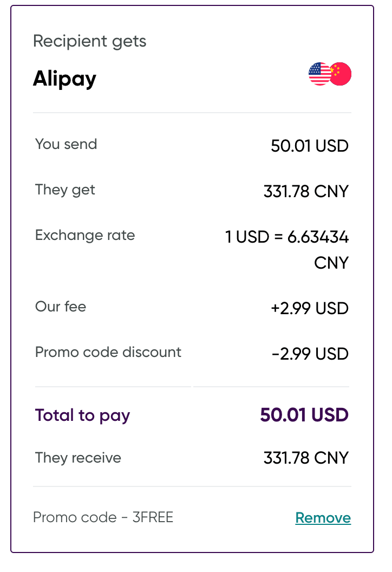Click the "Promo code discount" label

[108, 352]
